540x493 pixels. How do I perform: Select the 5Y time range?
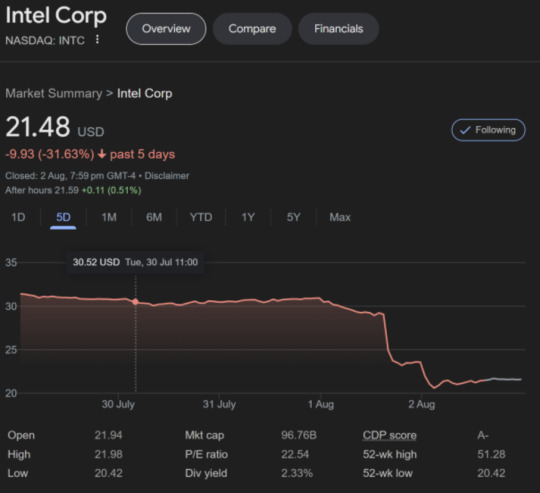tap(293, 217)
